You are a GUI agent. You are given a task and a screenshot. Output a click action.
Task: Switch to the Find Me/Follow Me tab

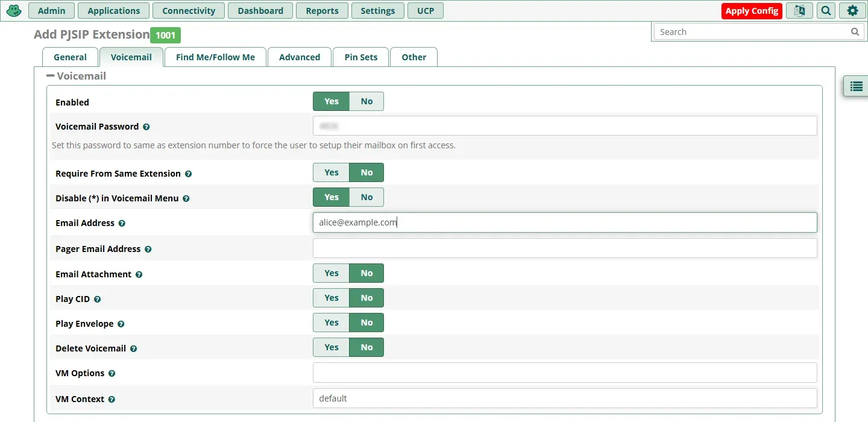click(215, 57)
